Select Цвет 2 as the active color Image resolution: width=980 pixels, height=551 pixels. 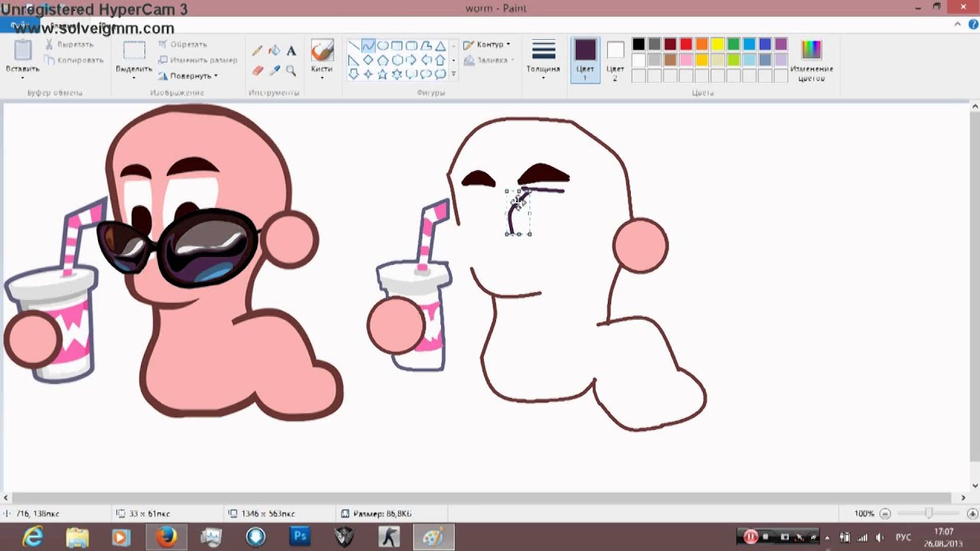point(616,60)
